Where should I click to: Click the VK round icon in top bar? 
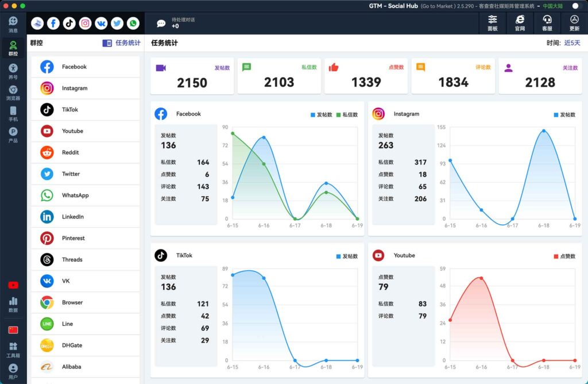(x=101, y=23)
